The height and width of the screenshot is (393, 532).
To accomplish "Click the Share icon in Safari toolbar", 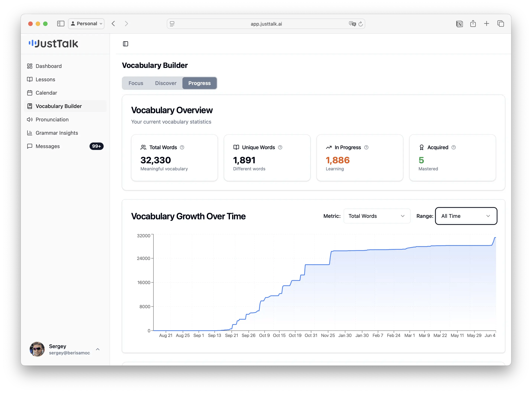I will click(x=473, y=24).
